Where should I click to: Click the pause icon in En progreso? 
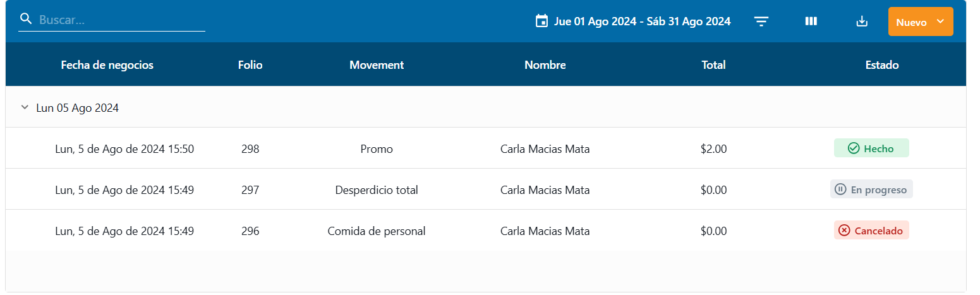click(x=840, y=190)
